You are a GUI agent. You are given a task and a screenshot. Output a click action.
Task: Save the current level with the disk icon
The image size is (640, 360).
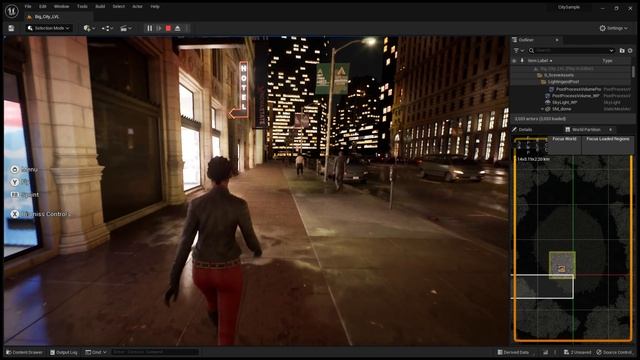11,28
